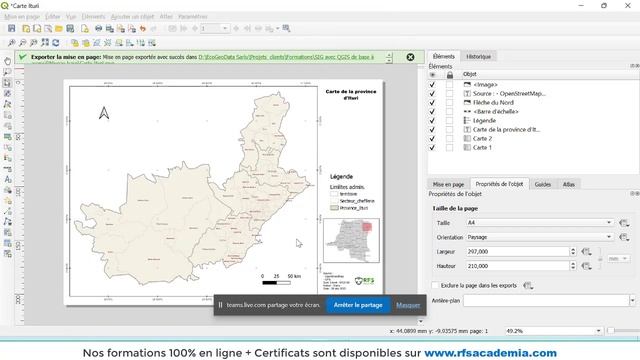This screenshot has width=640, height=360.
Task: Lock the Carte 1 item
Action: (x=449, y=147)
